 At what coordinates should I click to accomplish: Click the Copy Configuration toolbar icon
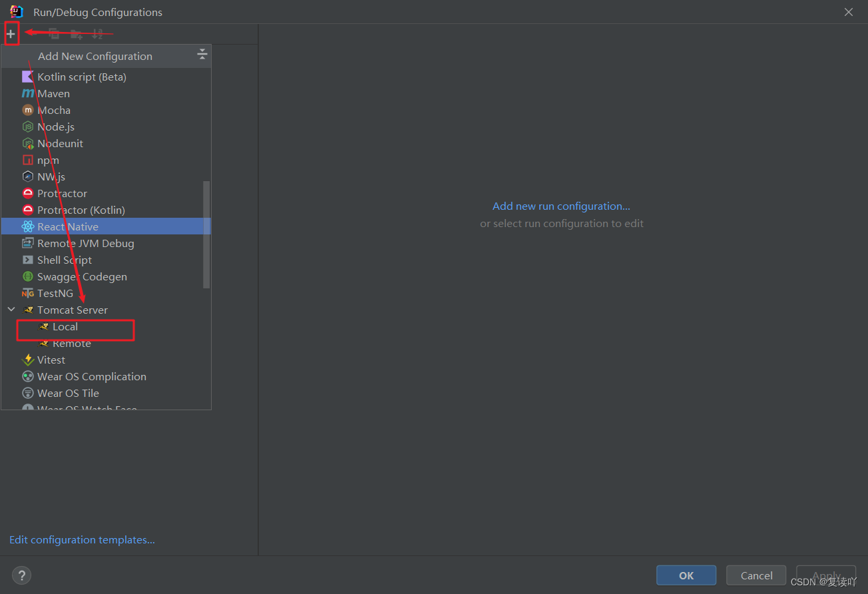55,33
